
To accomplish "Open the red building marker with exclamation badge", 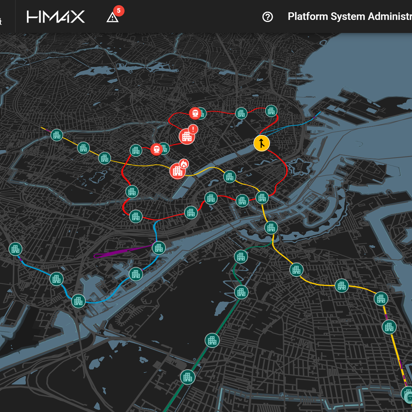I will [x=187, y=136].
